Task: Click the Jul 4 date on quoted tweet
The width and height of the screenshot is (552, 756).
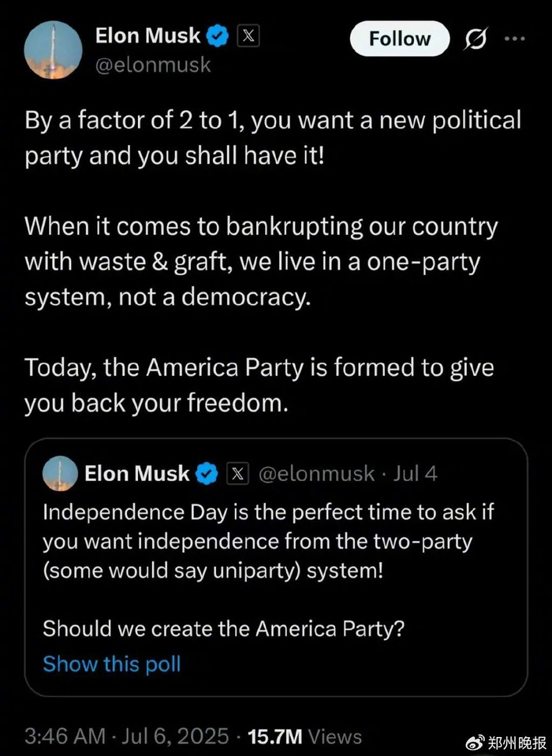Action: pos(414,474)
